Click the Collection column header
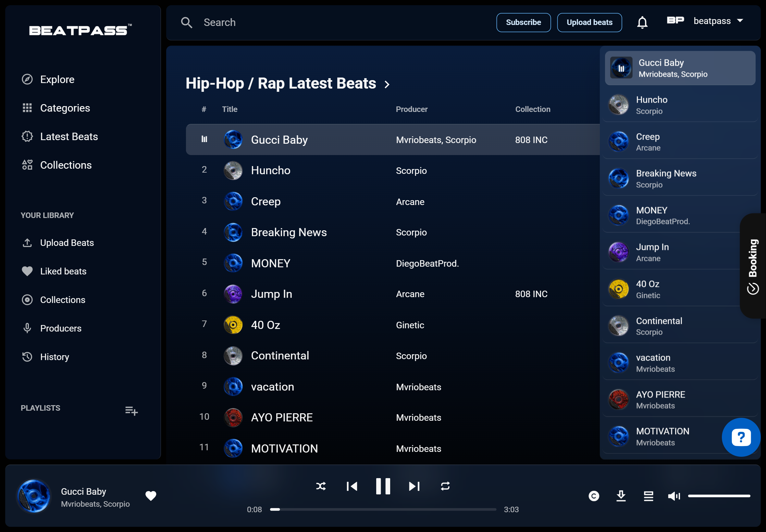 point(533,109)
